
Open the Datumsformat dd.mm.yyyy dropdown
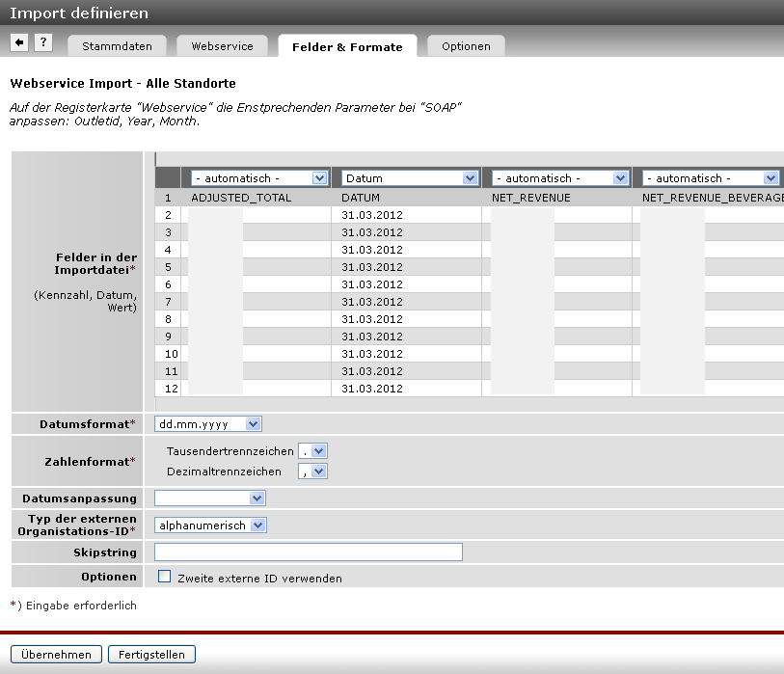(x=208, y=424)
